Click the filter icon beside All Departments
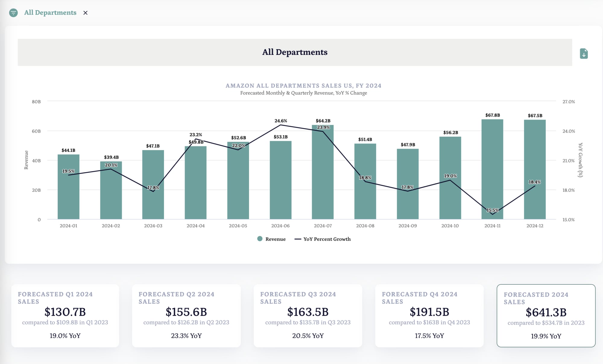This screenshot has height=364, width=603. (13, 13)
